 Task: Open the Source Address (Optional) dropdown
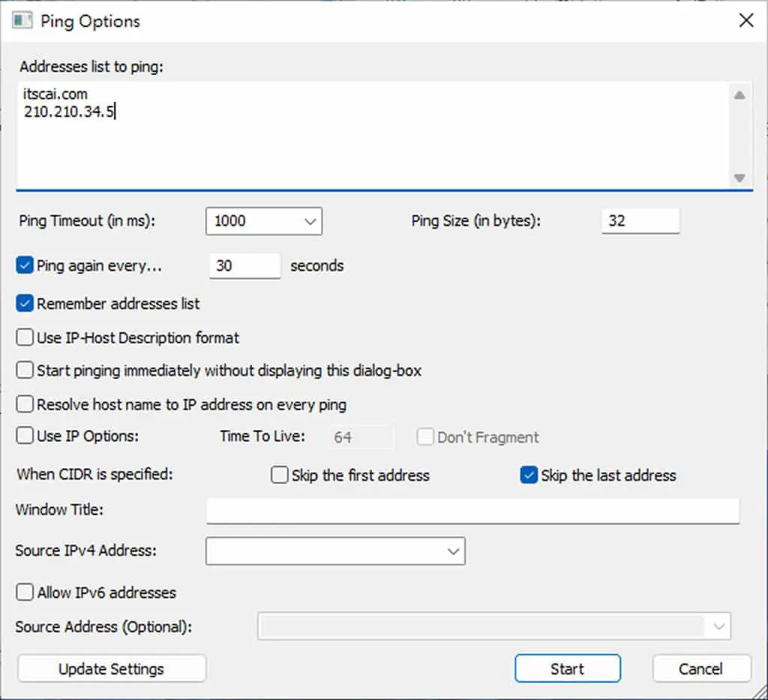(x=494, y=626)
